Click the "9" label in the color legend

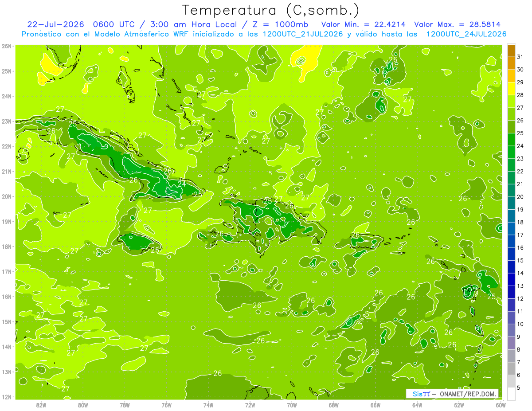tap(519, 337)
